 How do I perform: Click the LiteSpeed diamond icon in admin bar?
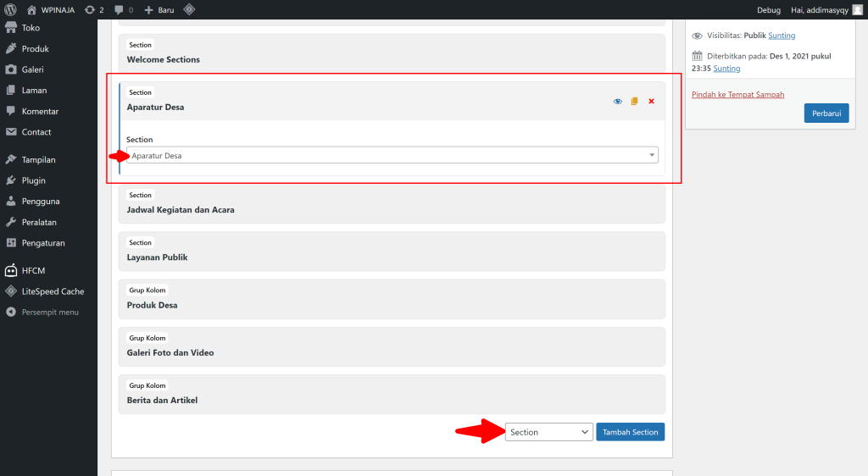(189, 9)
